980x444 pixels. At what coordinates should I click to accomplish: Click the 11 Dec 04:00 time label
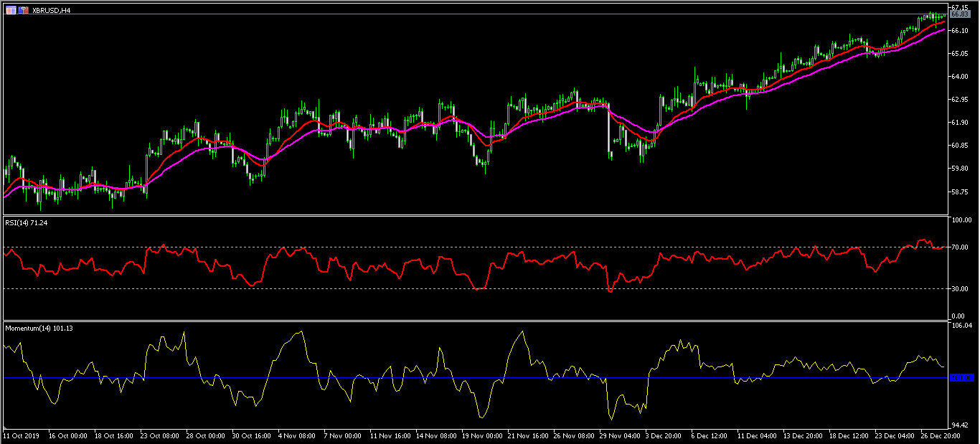click(x=757, y=435)
